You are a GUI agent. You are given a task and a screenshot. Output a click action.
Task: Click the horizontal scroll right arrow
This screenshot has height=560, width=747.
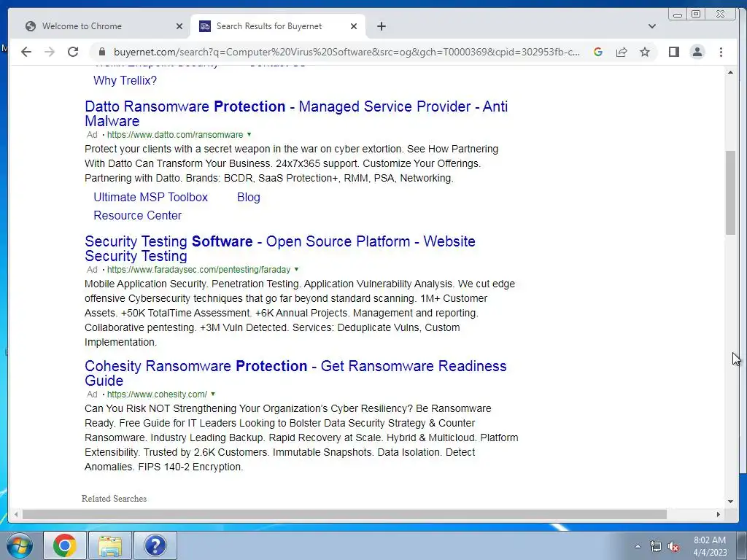tap(719, 514)
